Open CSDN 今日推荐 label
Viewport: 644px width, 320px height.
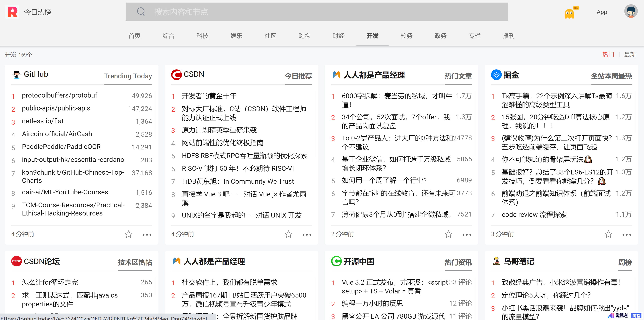(298, 76)
